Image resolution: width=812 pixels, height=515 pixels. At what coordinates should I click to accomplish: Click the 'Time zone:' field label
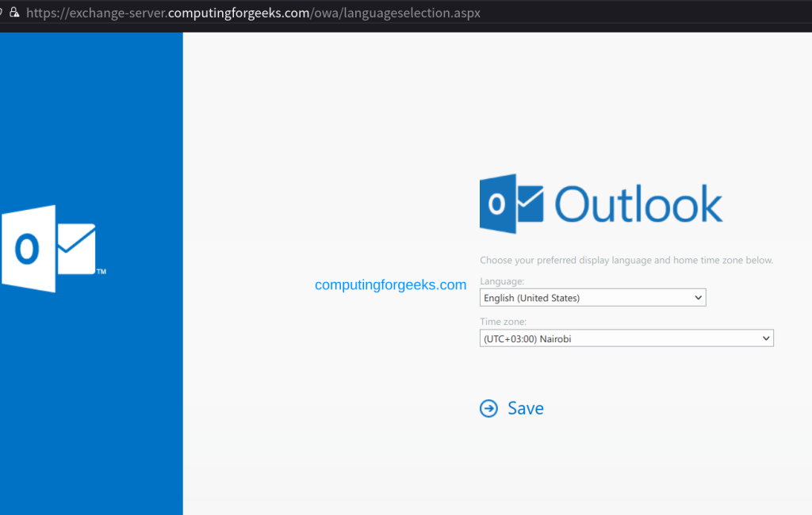[x=502, y=321]
